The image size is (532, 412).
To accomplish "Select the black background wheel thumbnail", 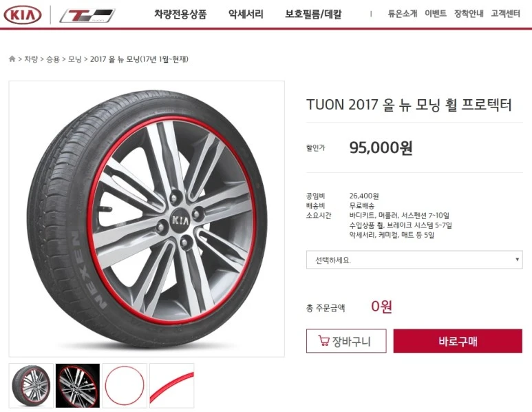I will [78, 386].
